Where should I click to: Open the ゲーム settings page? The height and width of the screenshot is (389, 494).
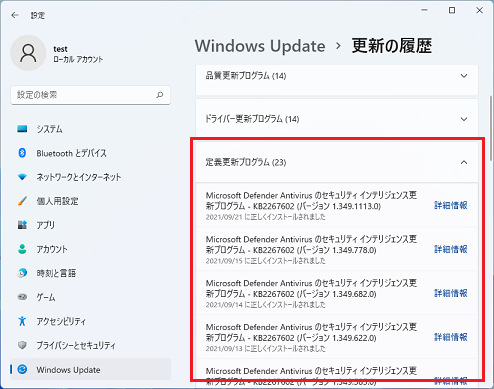(90, 297)
